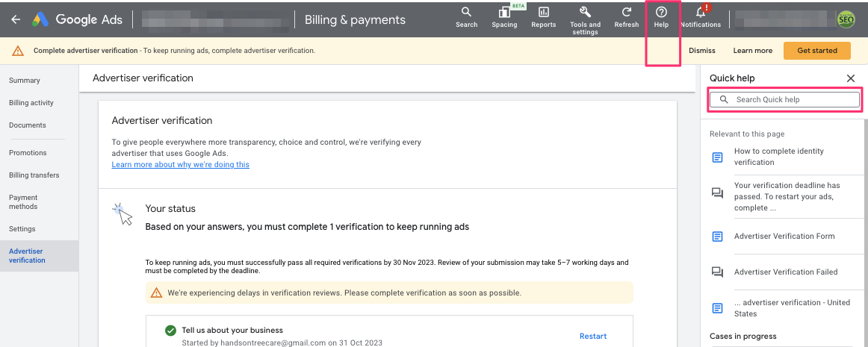Click article icon beside identity verification help
868x347 pixels.
click(717, 157)
